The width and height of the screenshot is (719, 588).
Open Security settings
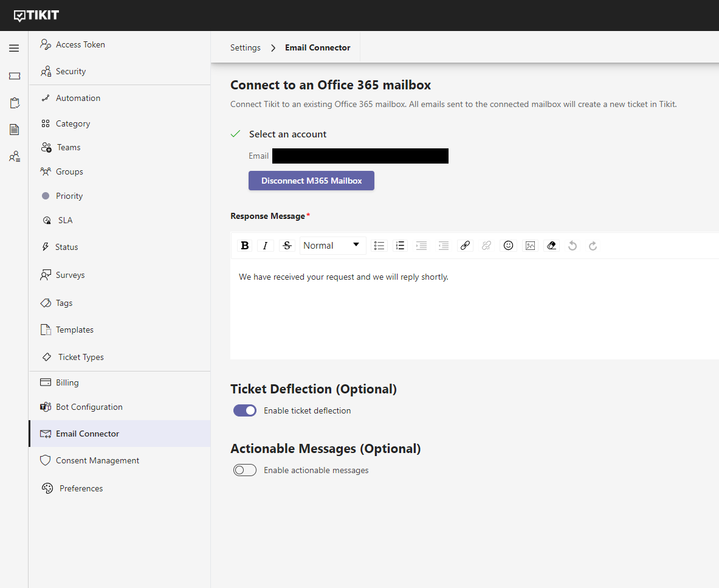tap(119, 71)
